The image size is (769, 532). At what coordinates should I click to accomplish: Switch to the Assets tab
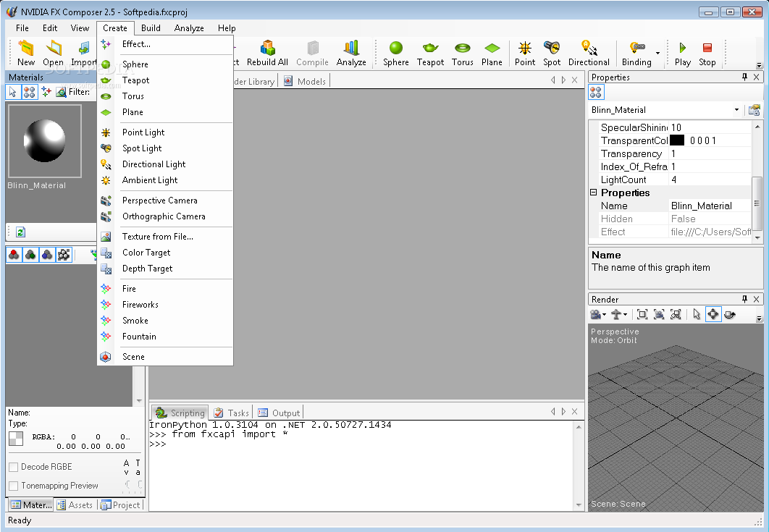coord(75,505)
